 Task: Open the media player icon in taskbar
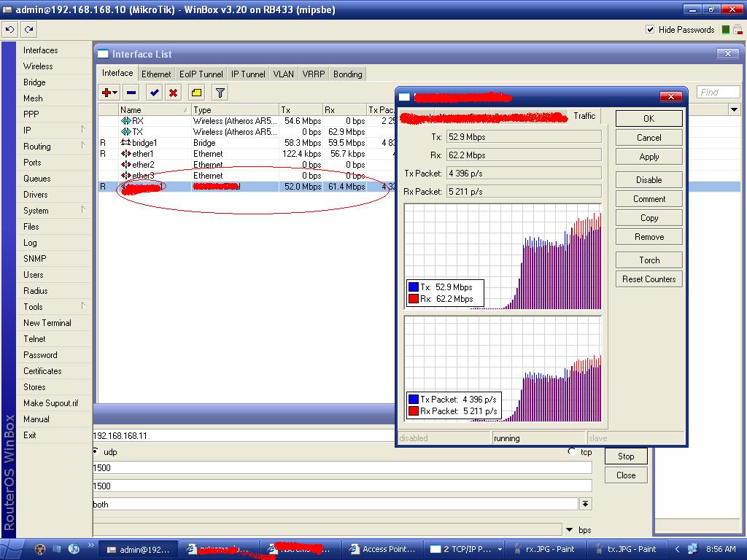click(40, 549)
